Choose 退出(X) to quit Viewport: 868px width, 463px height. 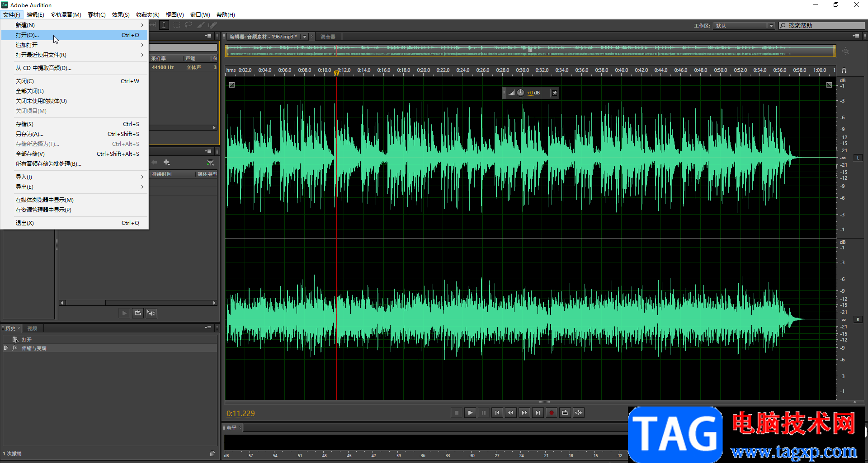(75, 223)
